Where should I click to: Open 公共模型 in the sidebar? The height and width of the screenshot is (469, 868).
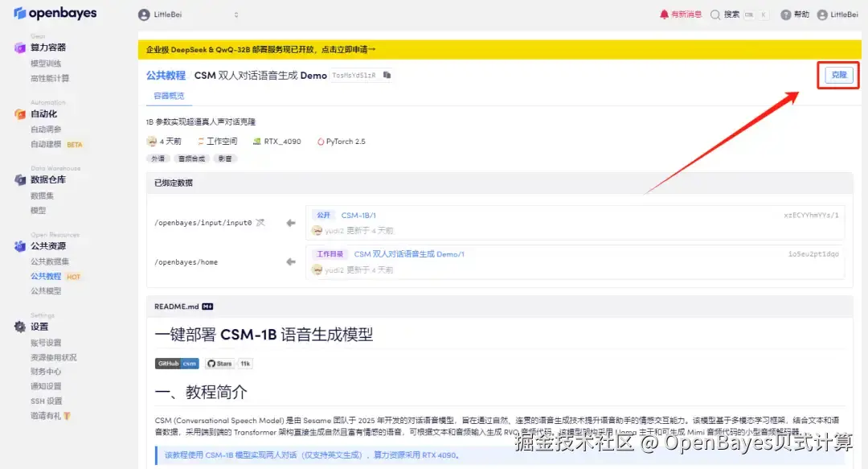(x=46, y=290)
